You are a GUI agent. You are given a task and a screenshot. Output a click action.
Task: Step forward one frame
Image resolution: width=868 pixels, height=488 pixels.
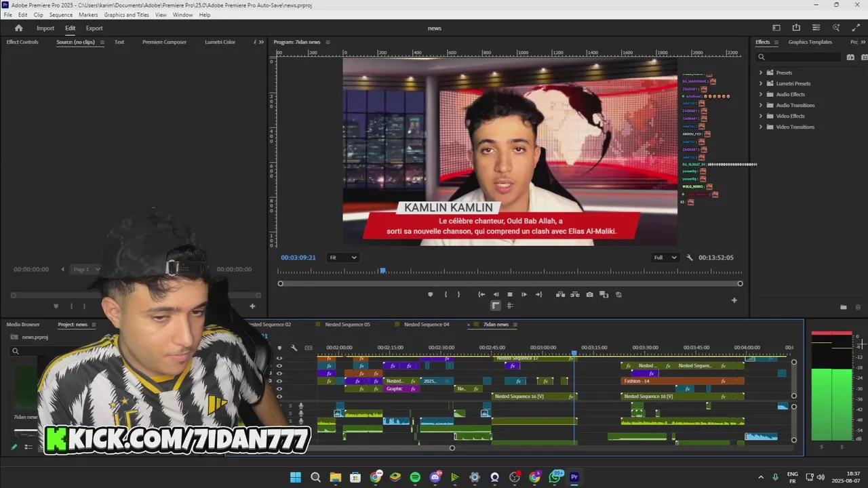pos(524,294)
